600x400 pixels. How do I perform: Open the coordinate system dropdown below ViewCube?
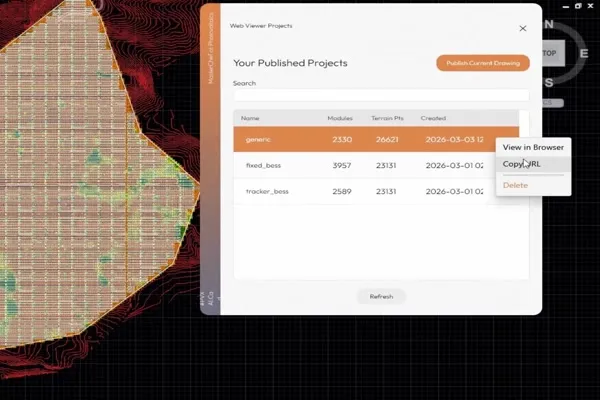(552, 102)
